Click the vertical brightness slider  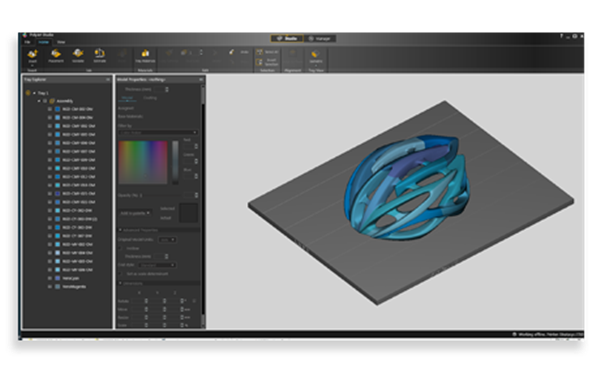click(x=175, y=162)
